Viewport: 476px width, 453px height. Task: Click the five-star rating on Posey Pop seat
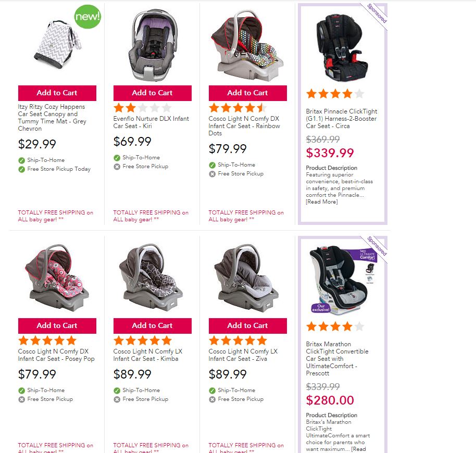(47, 341)
